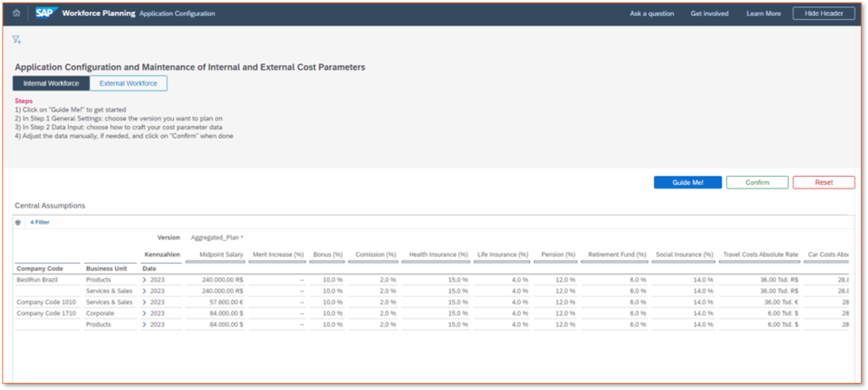
Task: Open Learn More link
Action: 764,14
